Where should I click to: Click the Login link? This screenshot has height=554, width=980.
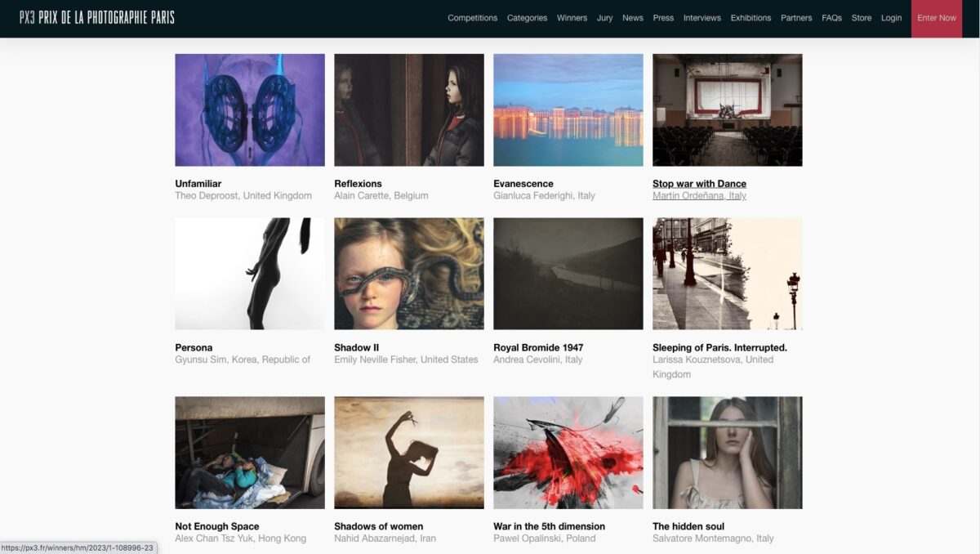point(891,18)
